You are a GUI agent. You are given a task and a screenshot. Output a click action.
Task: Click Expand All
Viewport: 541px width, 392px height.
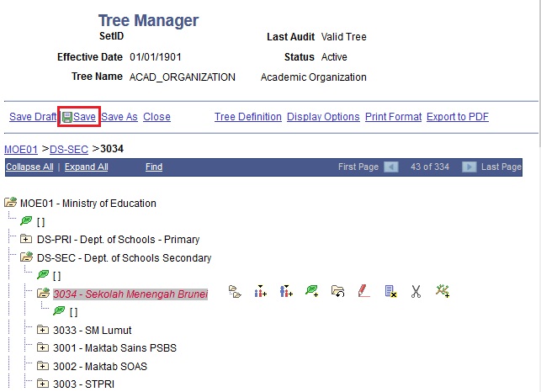coord(87,167)
